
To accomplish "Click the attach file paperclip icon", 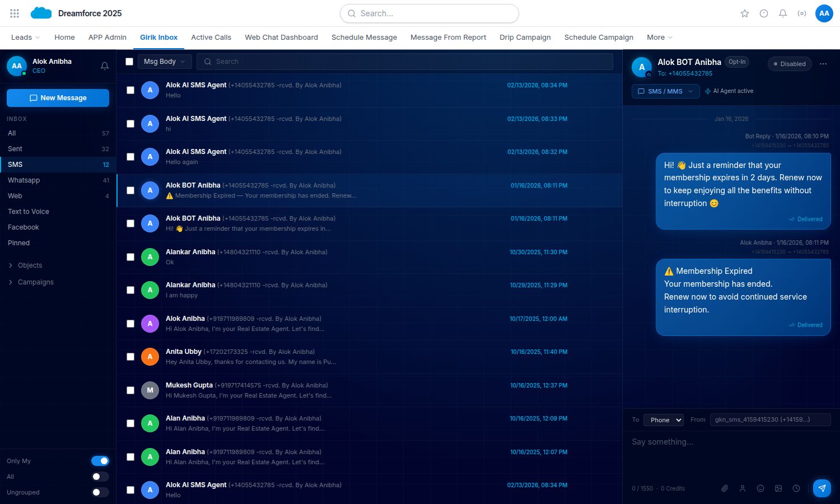I will coord(725,488).
